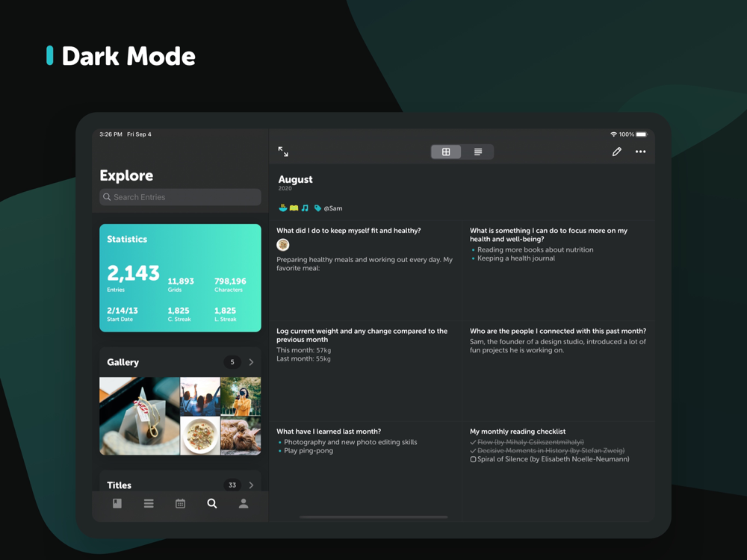Click the teal tag label icon
The width and height of the screenshot is (747, 560).
[317, 208]
